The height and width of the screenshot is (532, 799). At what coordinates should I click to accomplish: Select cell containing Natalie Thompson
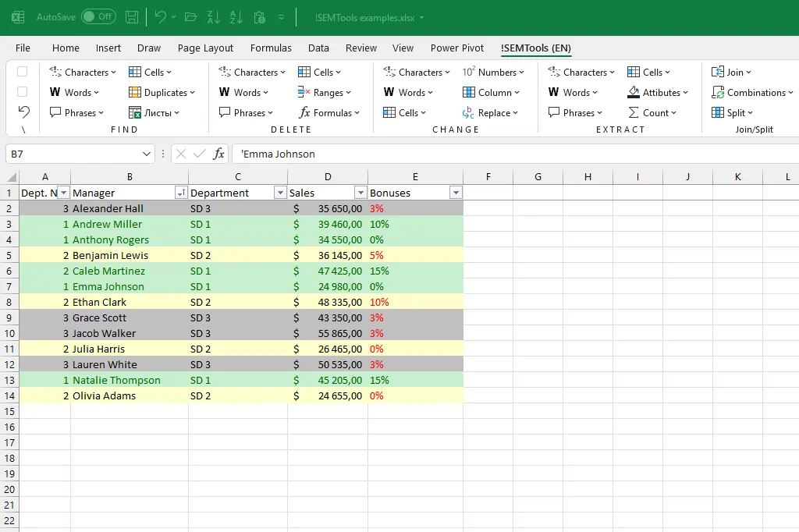click(x=130, y=380)
